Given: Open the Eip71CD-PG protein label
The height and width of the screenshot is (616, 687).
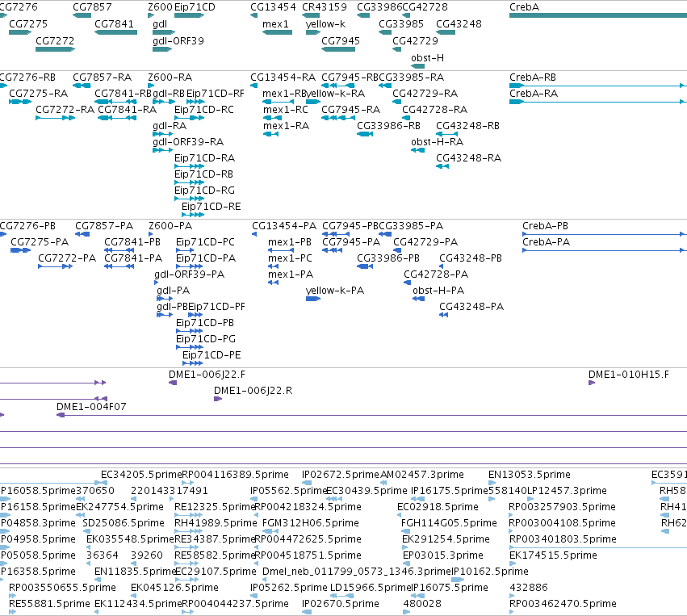Looking at the screenshot, I should point(206,338).
